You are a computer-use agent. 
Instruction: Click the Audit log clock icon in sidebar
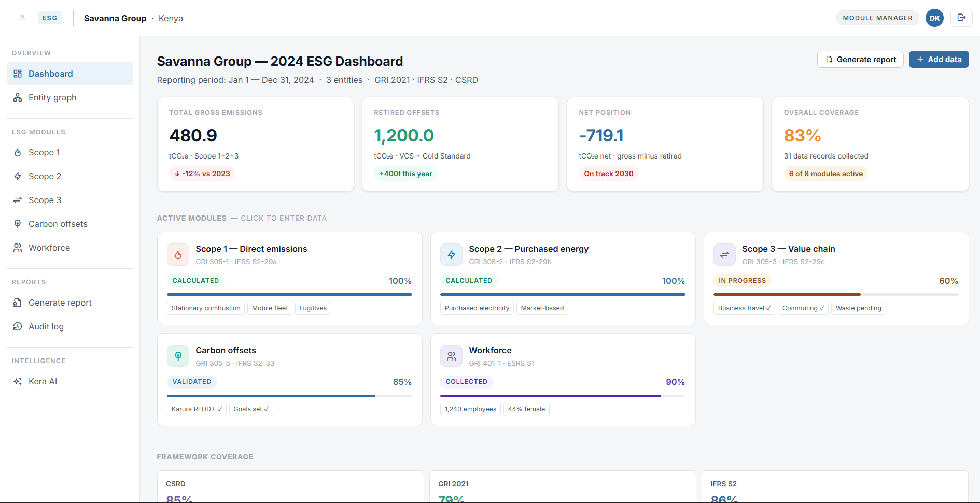pos(18,326)
